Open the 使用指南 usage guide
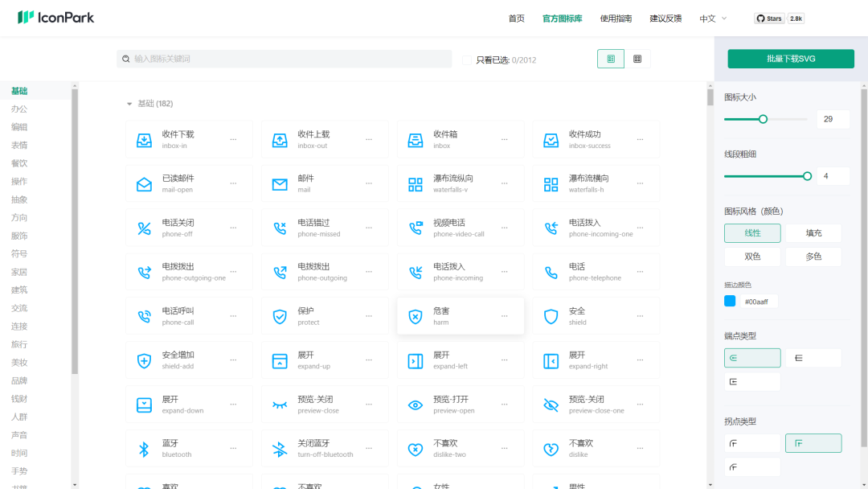This screenshot has height=489, width=868. (616, 18)
